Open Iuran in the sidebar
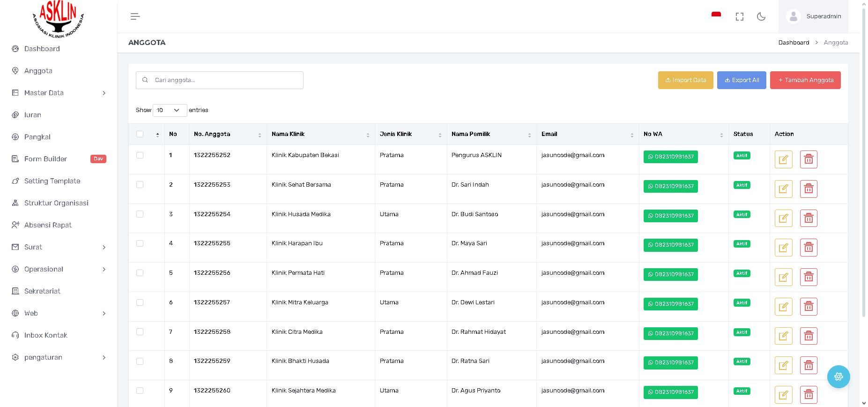Viewport: 868px width, 407px height. (33, 115)
